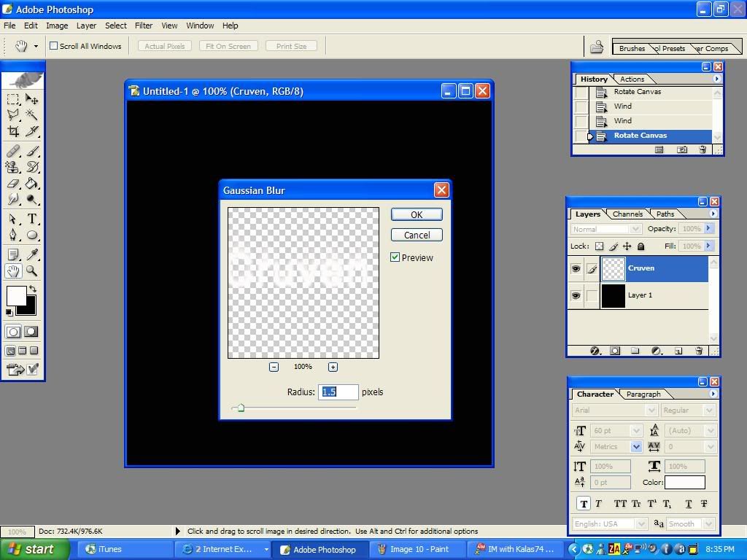Select the Zoom tool in toolbox
Viewport: 747px width, 560px height.
(x=32, y=271)
